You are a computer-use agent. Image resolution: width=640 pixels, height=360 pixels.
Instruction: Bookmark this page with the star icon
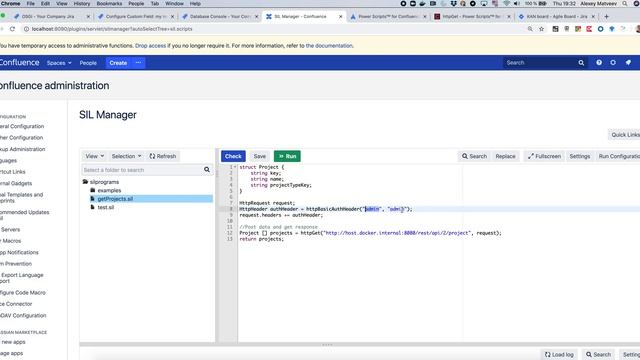click(x=542, y=29)
